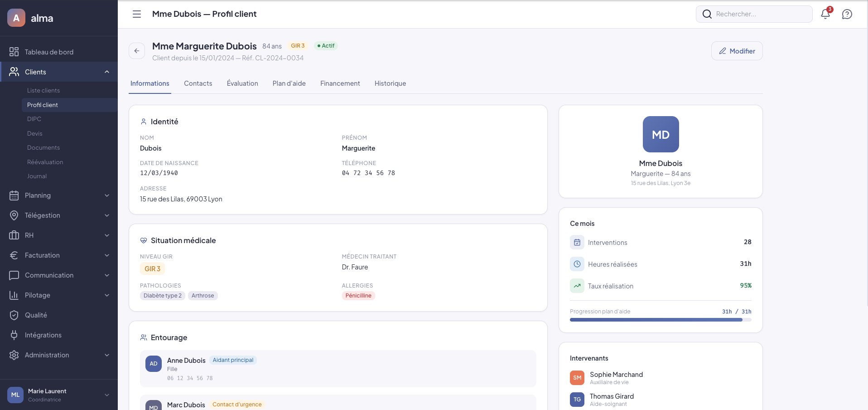Switch to the Financement tab
Image resolution: width=868 pixels, height=410 pixels.
pyautogui.click(x=340, y=83)
